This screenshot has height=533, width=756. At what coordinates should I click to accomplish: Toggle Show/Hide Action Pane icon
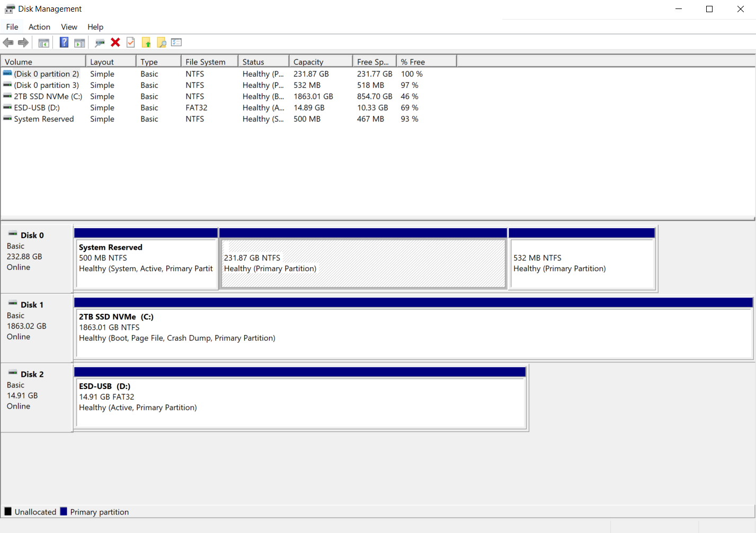[x=79, y=42]
